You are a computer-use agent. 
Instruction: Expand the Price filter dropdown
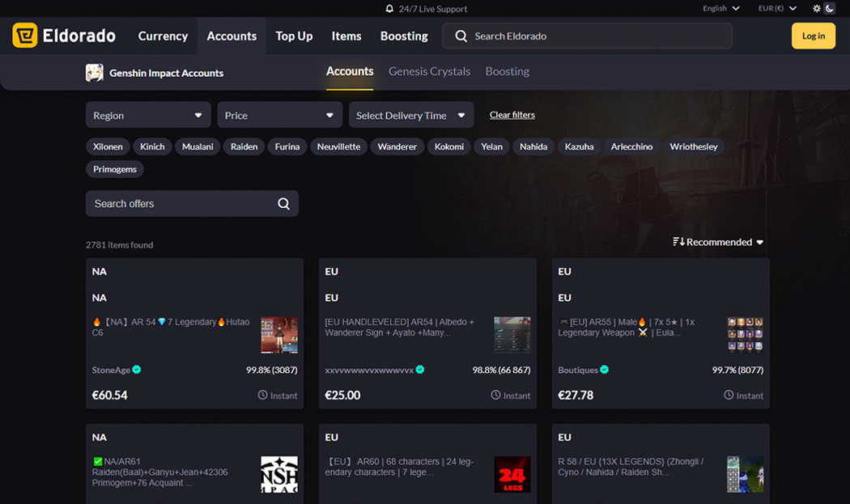tap(280, 116)
